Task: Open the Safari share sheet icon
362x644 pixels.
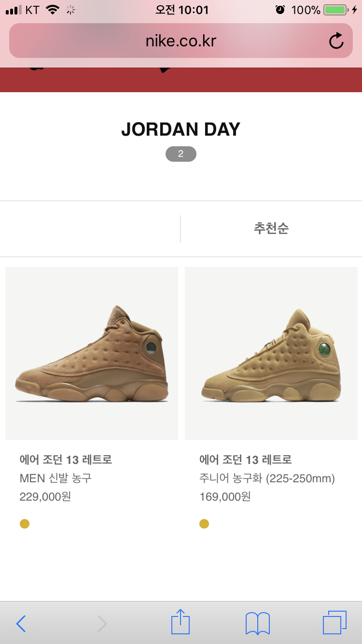Action: [181, 621]
